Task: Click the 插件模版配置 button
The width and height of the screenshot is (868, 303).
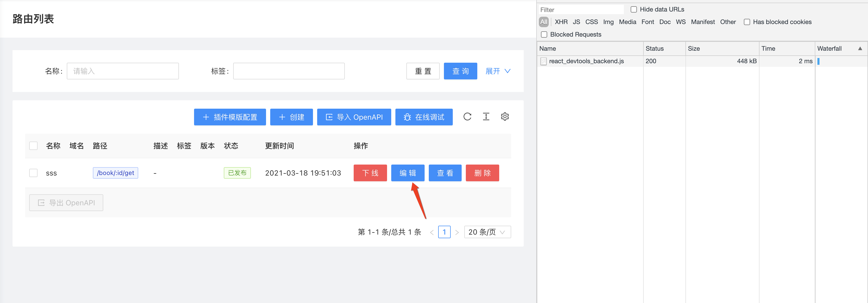Action: 230,117
